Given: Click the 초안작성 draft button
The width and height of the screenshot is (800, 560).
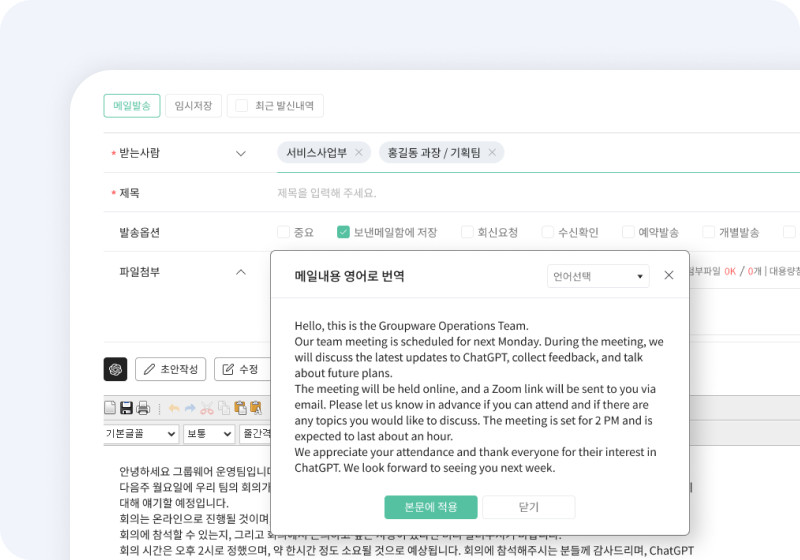Looking at the screenshot, I should [x=170, y=369].
